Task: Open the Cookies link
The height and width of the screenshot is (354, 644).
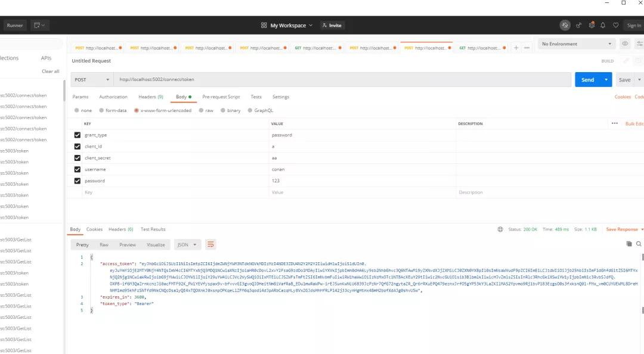Action: click(x=623, y=97)
